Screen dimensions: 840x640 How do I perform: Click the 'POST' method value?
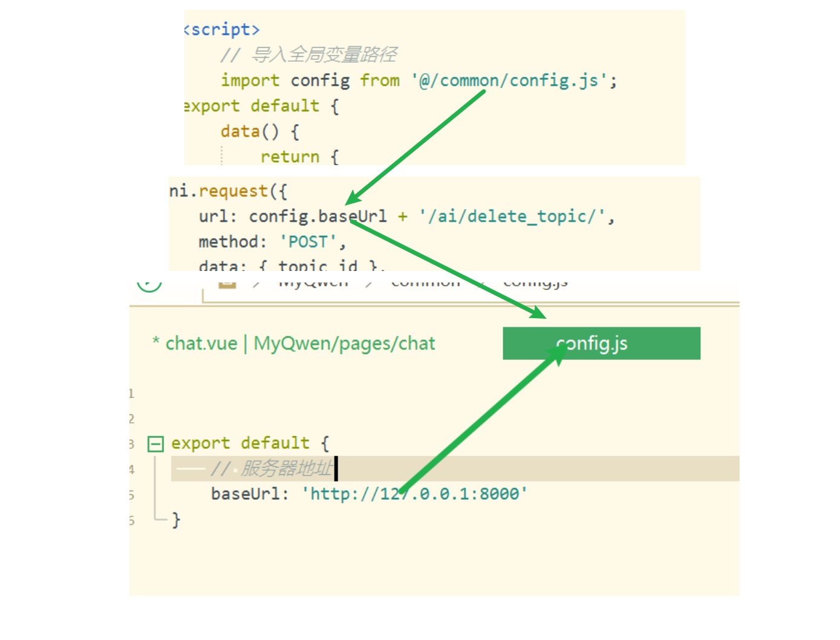coord(308,242)
